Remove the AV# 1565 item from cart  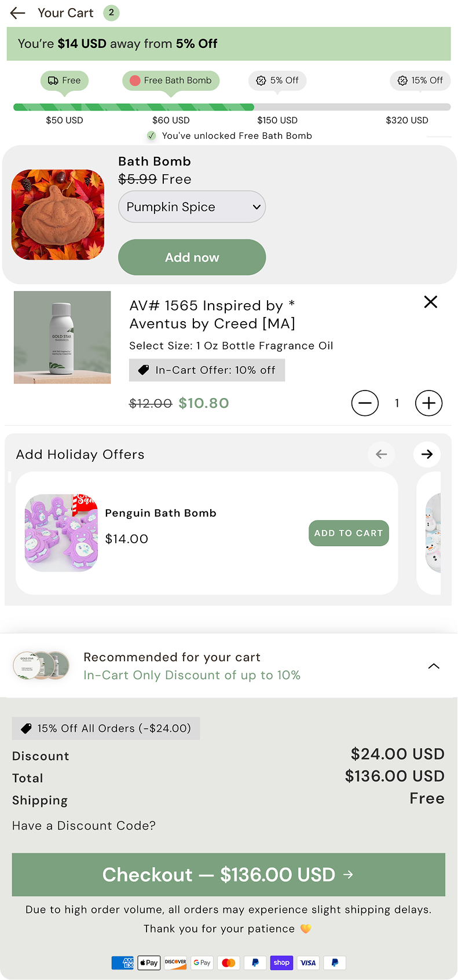430,302
